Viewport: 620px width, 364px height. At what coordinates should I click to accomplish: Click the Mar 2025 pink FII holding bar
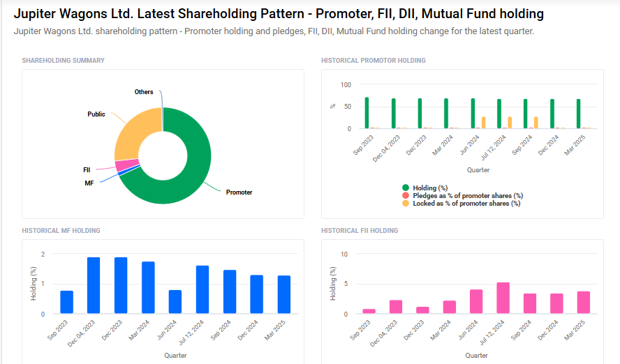pyautogui.click(x=584, y=303)
